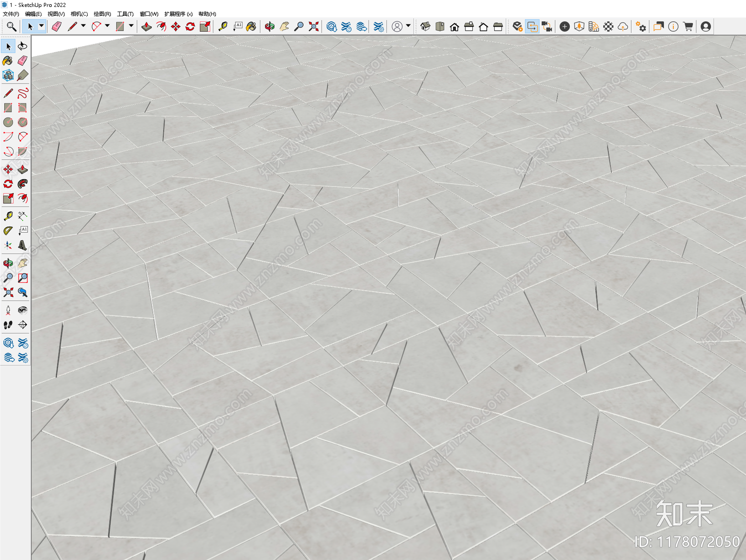Open the Enscape Material Editor
746x560 pixels.
(x=608, y=27)
